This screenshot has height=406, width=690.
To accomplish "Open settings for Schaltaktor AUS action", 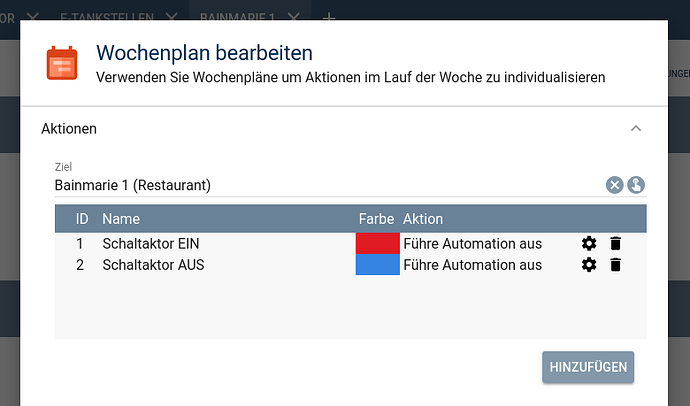I will coord(589,265).
